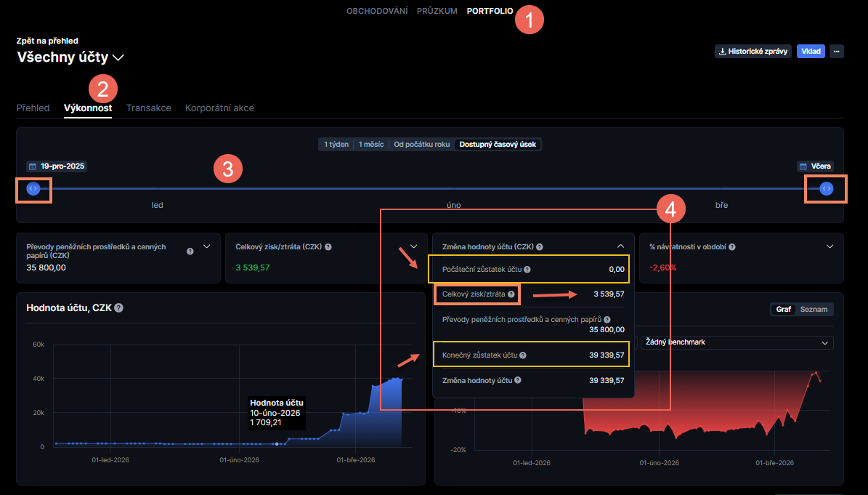This screenshot has height=495, width=868.
Task: Click help icon beside Počáteční zůstatek účtu
Action: [x=527, y=270]
